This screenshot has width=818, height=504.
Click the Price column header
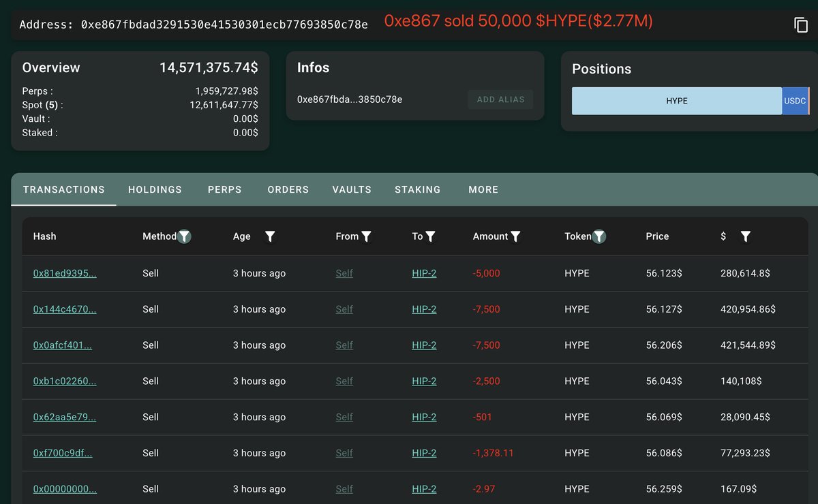point(657,236)
